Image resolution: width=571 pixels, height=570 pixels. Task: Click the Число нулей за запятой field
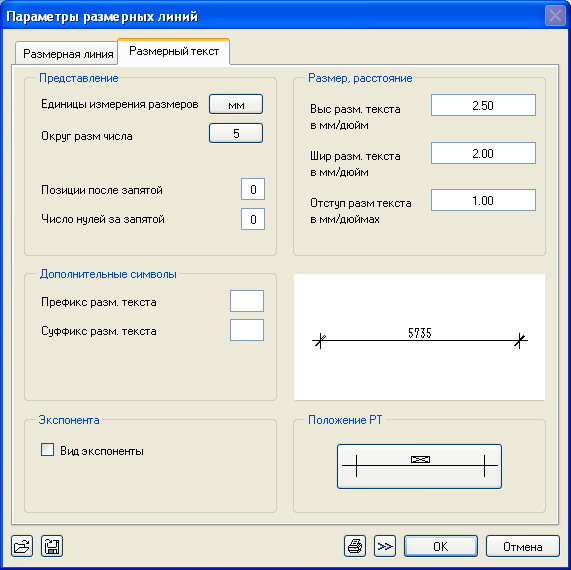click(x=253, y=219)
